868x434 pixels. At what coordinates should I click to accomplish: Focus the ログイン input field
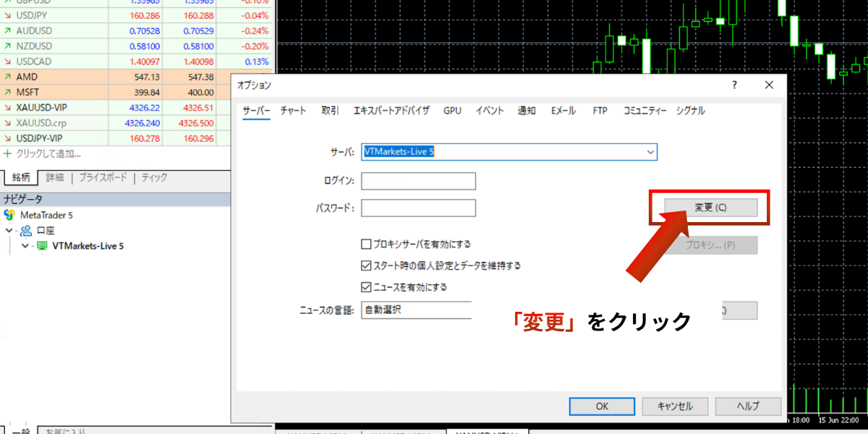(418, 181)
